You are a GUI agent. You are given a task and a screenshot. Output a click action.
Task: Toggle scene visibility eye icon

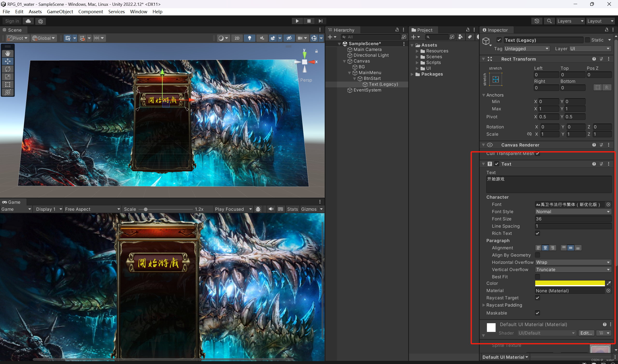[x=289, y=38]
